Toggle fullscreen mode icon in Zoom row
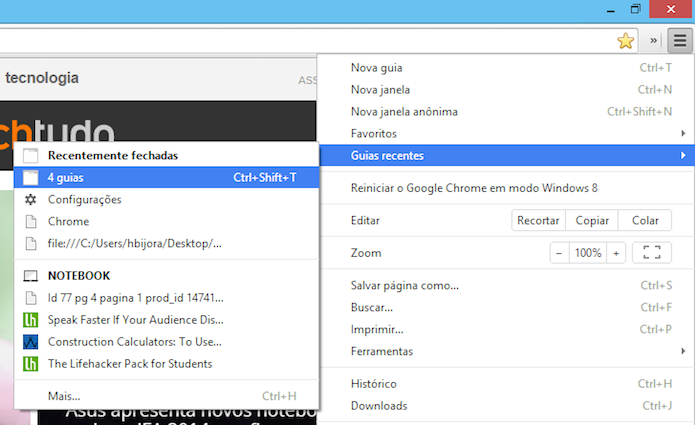 point(652,253)
